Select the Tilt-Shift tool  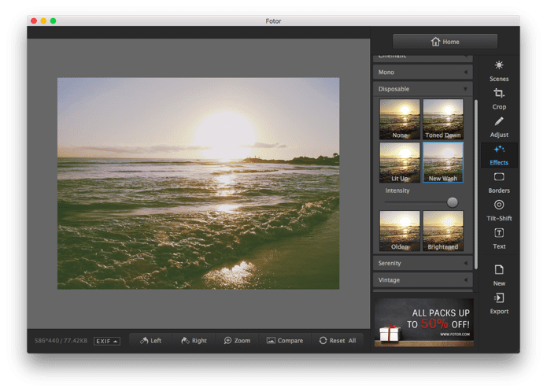click(x=499, y=210)
